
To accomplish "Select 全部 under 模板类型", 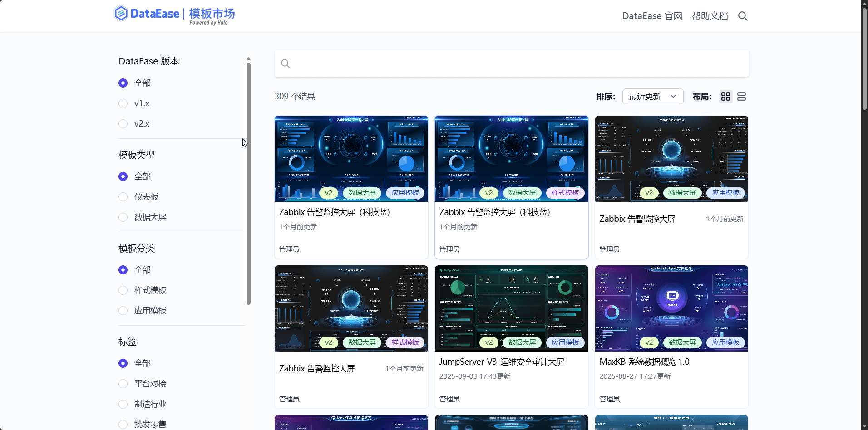I will click(x=123, y=176).
